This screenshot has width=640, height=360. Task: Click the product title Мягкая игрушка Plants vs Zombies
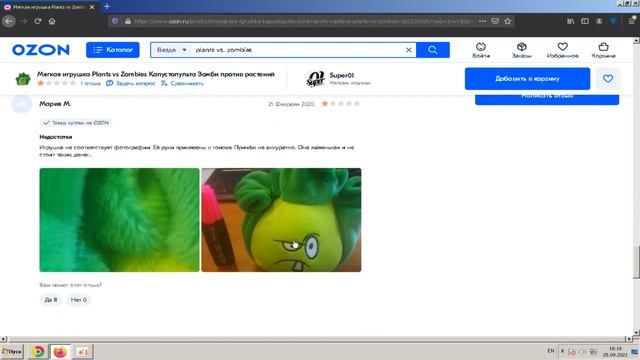[x=156, y=74]
